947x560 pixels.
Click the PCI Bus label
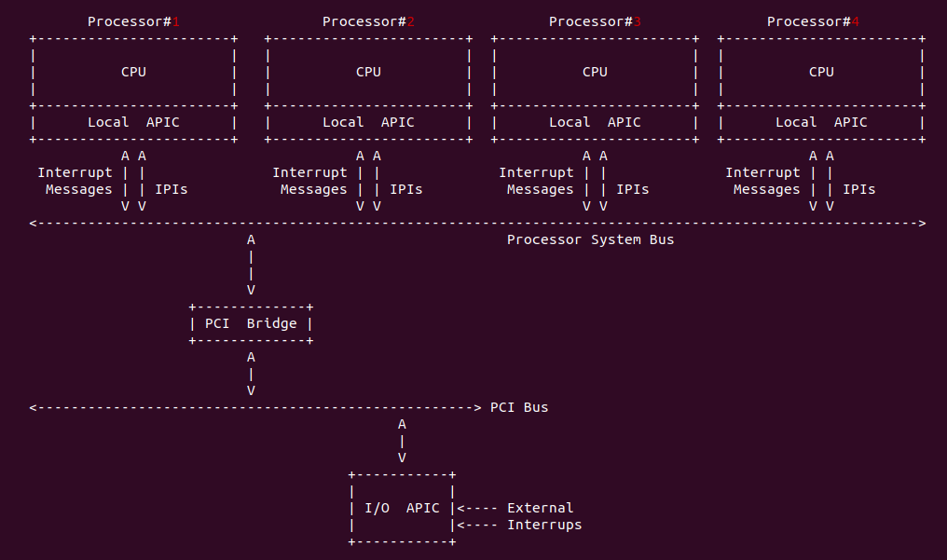519,407
